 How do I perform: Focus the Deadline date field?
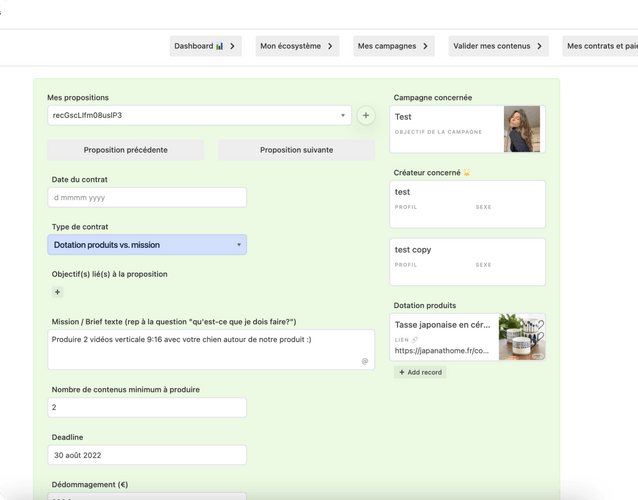pos(147,455)
